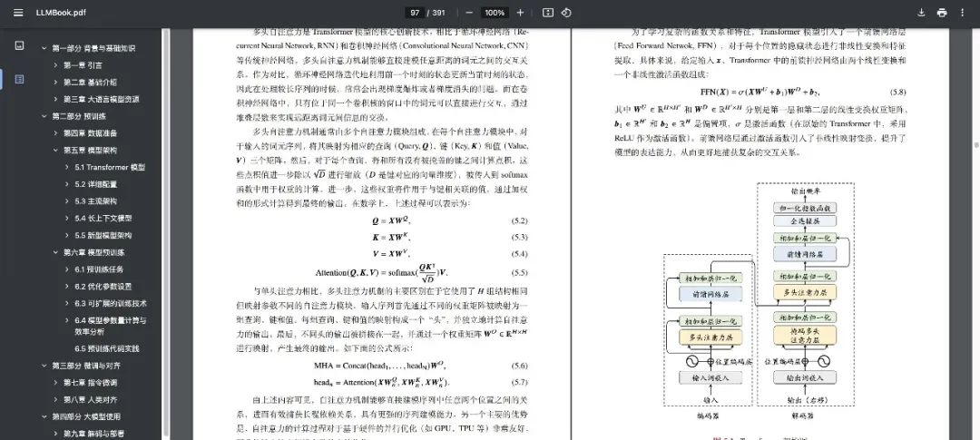
Task: Go to 6.5 预训练代码实践 entry
Action: 106,348
